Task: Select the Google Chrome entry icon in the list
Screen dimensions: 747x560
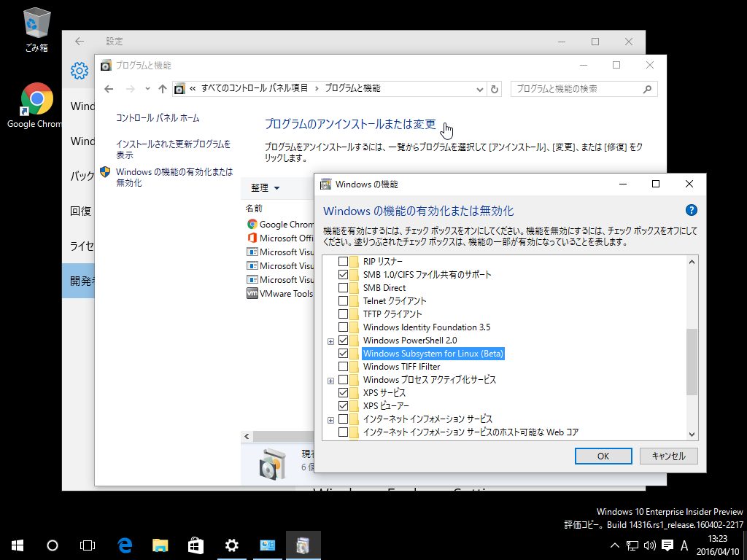Action: tap(252, 225)
